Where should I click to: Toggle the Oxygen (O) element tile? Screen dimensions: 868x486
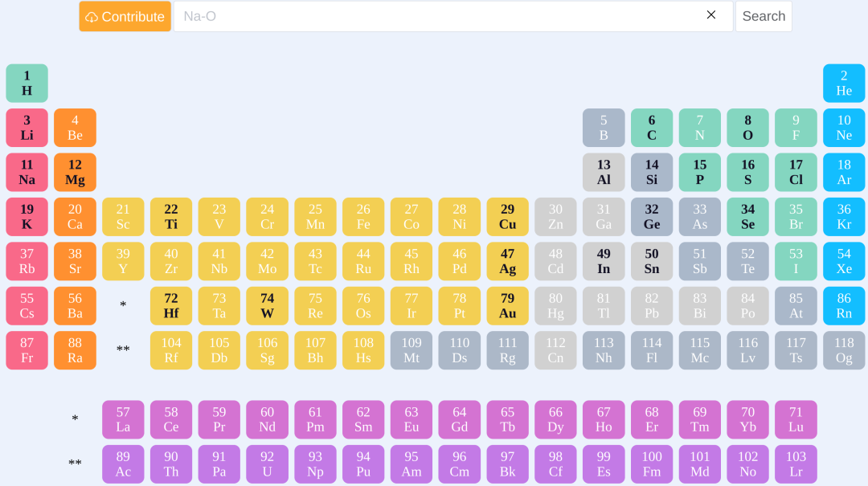747,128
